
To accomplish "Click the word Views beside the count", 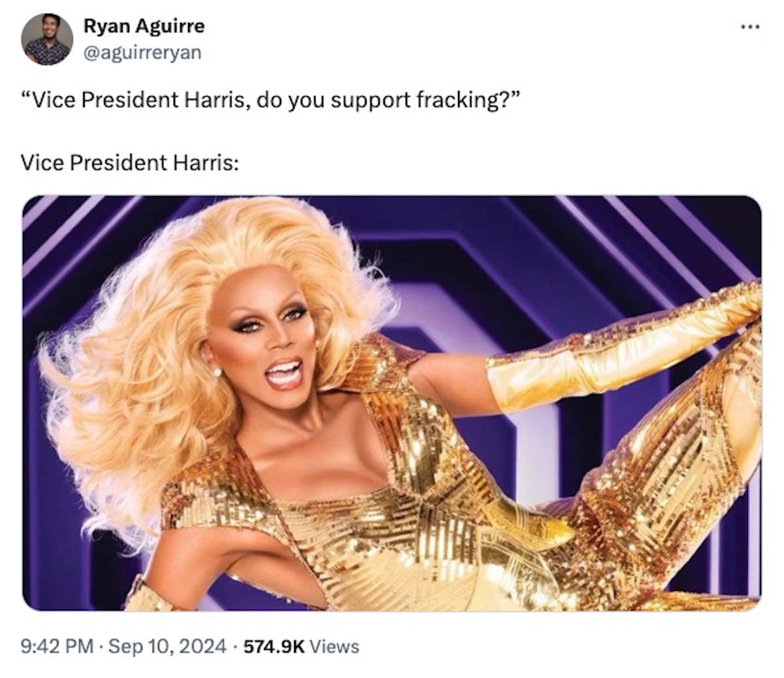I will click(x=334, y=647).
